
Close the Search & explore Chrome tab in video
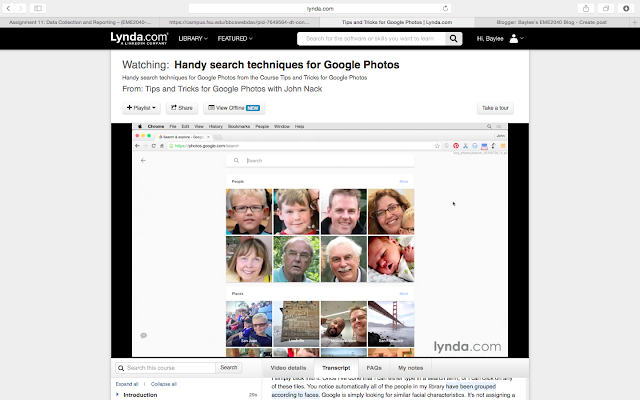pos(208,137)
